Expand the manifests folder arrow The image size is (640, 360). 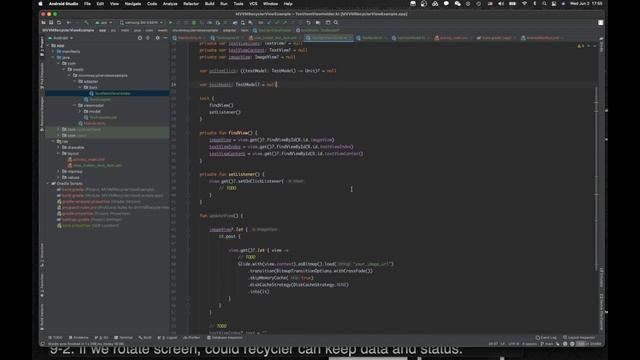tap(54, 51)
